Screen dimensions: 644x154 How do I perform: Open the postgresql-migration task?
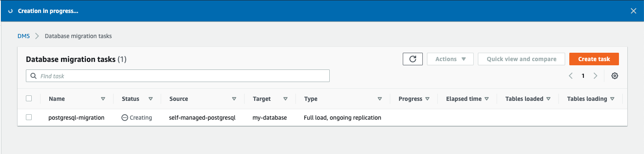[76, 118]
